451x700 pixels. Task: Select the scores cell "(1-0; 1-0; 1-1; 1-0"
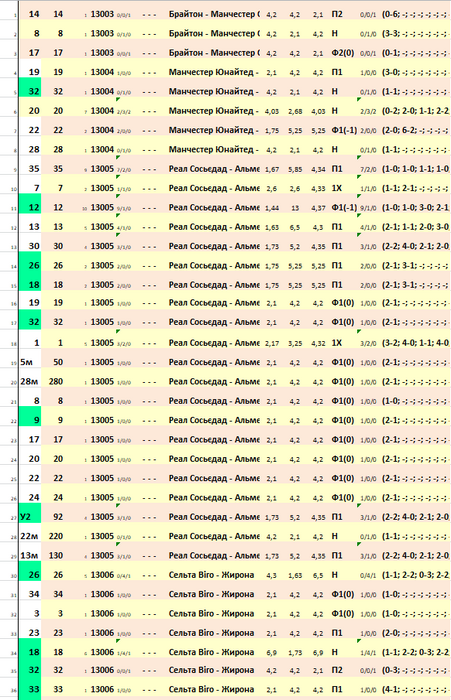(x=415, y=169)
